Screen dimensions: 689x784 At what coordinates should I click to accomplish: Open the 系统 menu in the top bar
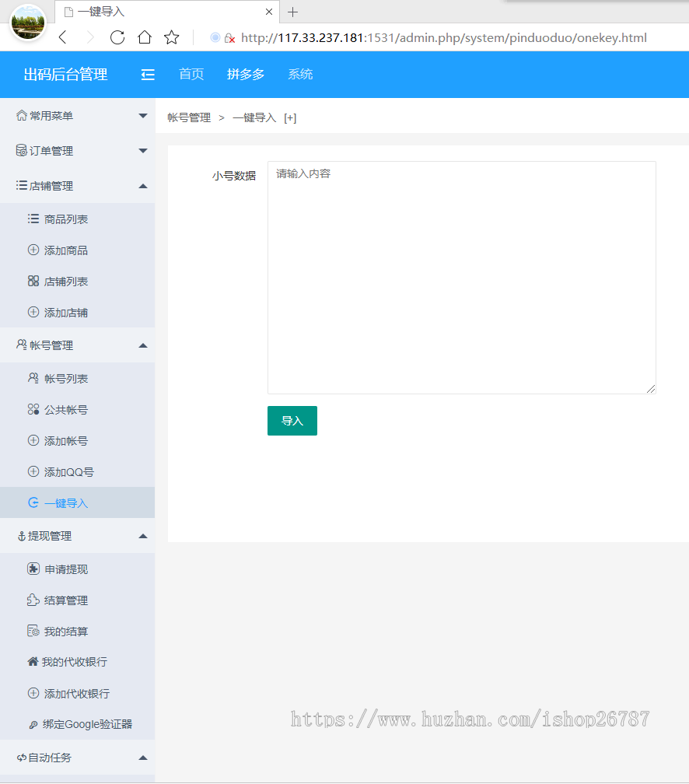[300, 75]
